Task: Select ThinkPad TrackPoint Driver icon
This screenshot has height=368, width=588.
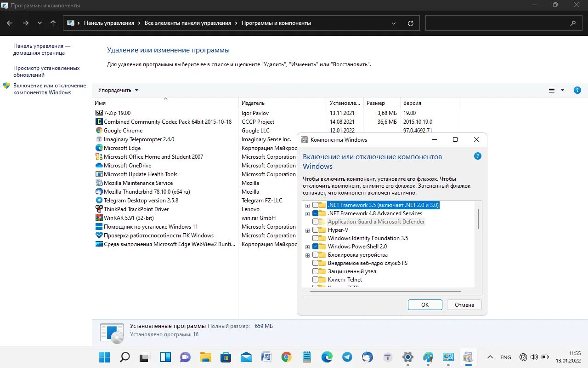Action: [99, 209]
